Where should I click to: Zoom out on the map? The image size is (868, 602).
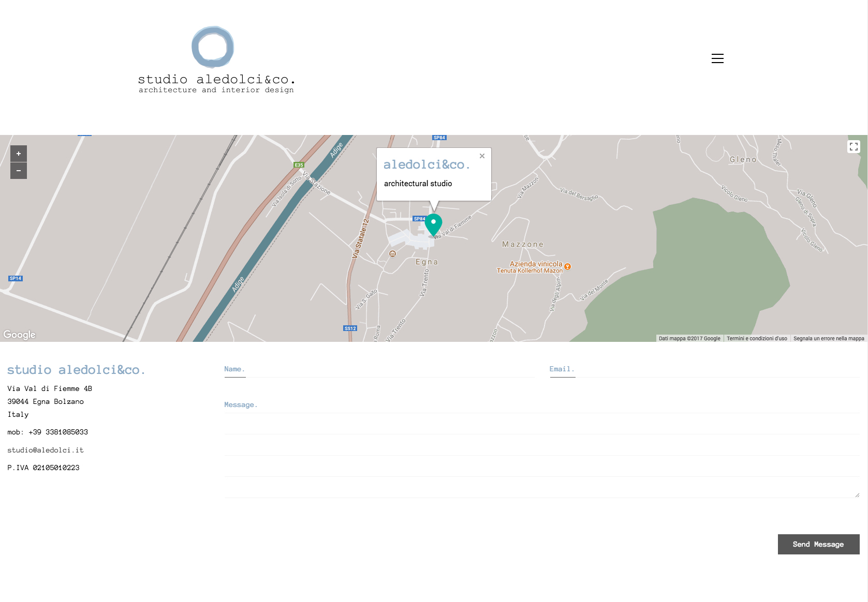click(19, 171)
